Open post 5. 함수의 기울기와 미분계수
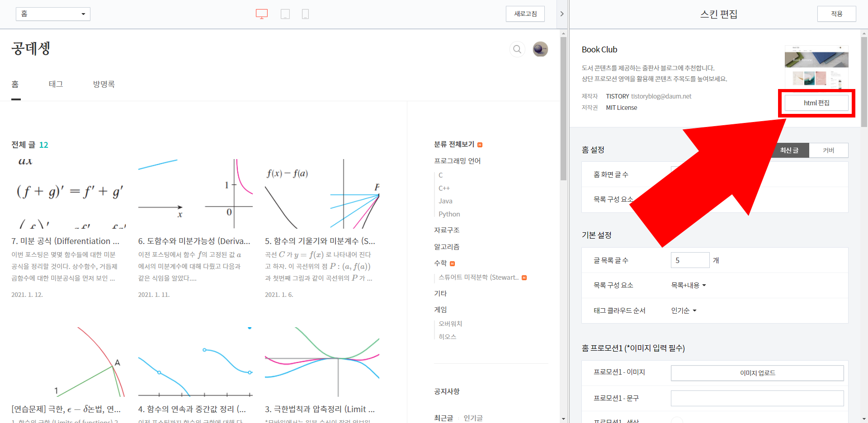The height and width of the screenshot is (423, 868). click(320, 241)
